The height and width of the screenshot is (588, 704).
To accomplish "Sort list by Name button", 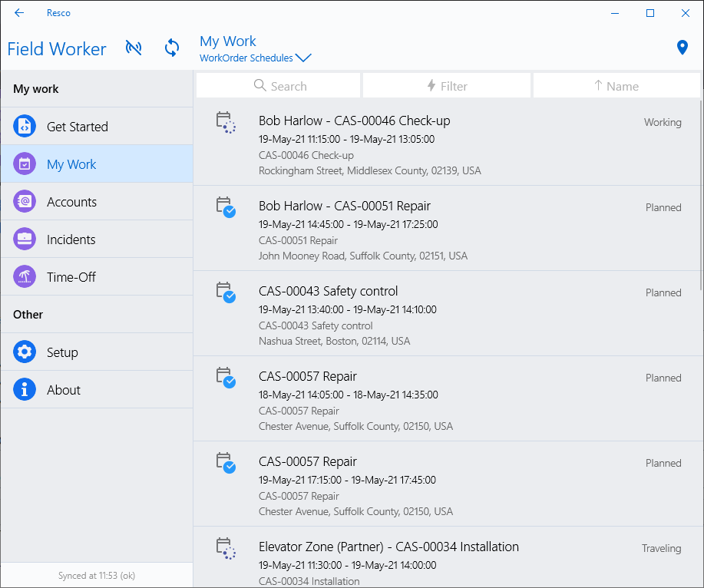I will (x=617, y=85).
